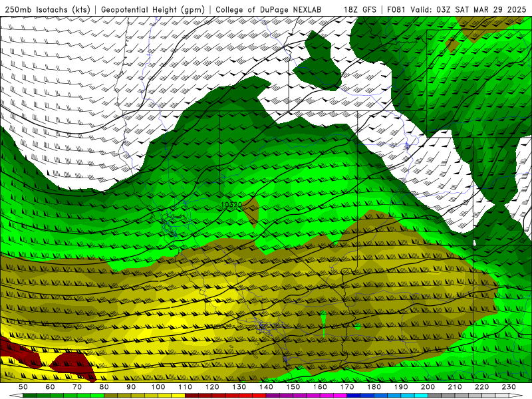
Task: Click the 'F081' forecast hour text
Action: point(396,9)
